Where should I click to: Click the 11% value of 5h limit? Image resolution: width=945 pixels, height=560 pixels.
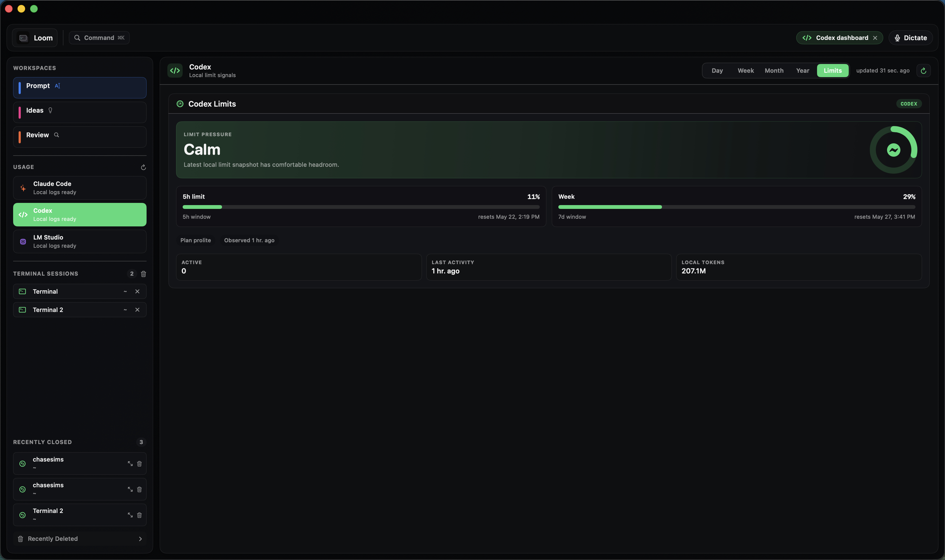[x=533, y=197]
